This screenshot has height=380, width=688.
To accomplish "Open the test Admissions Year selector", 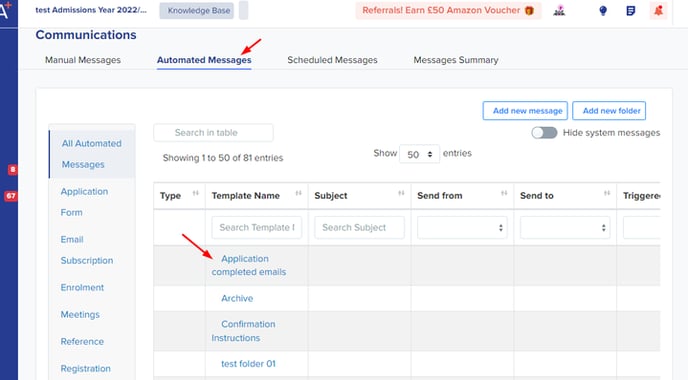I will 91,10.
